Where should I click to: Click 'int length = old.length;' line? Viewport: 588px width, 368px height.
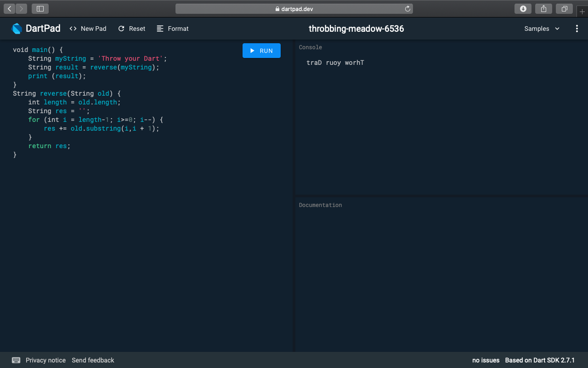[x=74, y=102]
